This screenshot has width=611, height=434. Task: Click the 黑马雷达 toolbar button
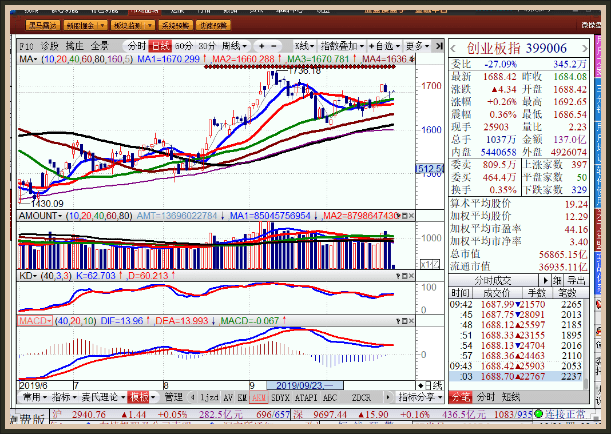click(43, 25)
